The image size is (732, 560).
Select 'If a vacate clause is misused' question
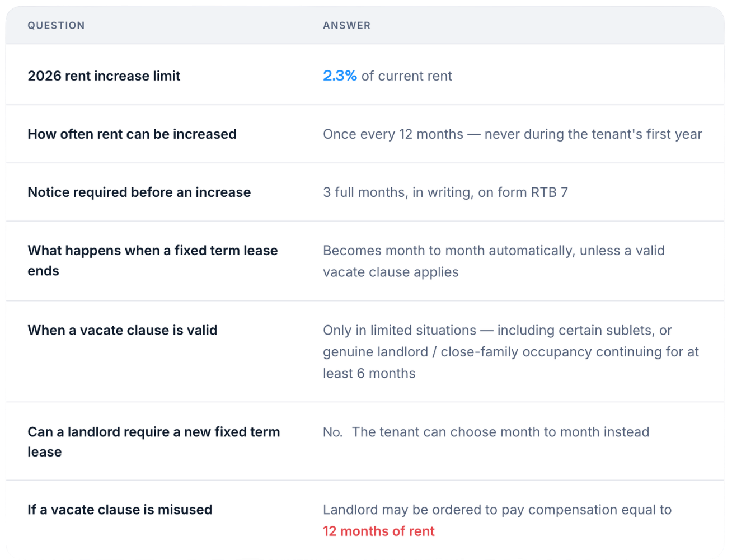[120, 510]
